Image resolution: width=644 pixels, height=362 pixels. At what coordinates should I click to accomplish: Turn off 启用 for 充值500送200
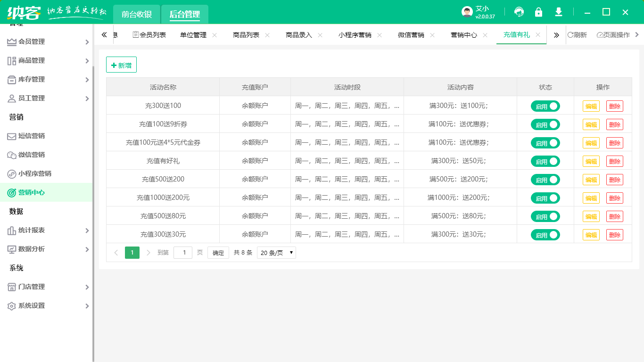pos(545,180)
